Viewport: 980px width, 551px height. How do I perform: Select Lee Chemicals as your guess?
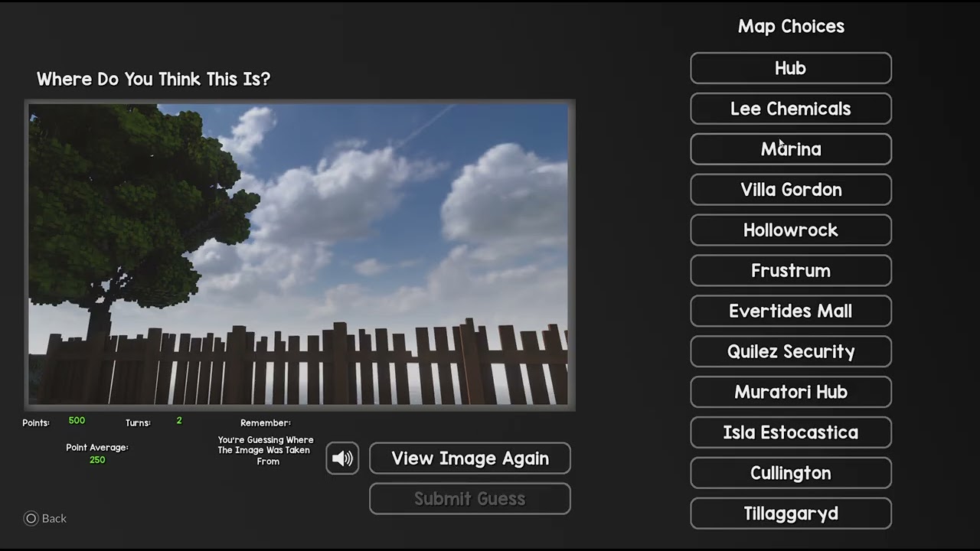[791, 109]
